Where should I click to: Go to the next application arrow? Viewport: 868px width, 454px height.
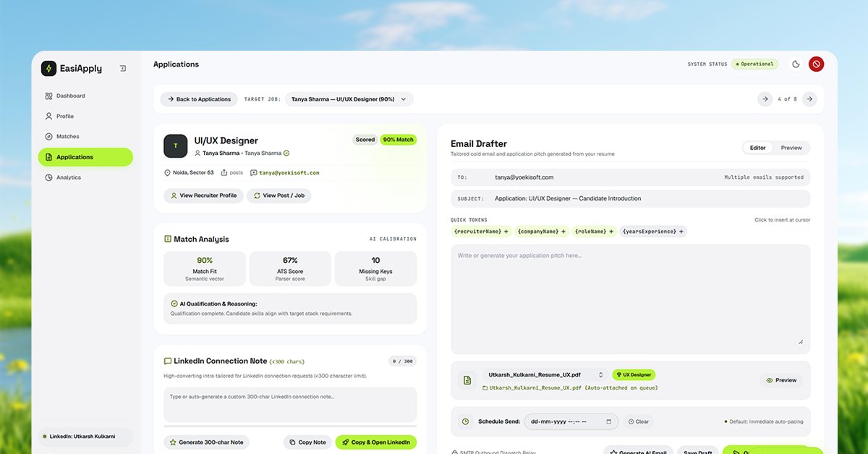click(x=809, y=99)
